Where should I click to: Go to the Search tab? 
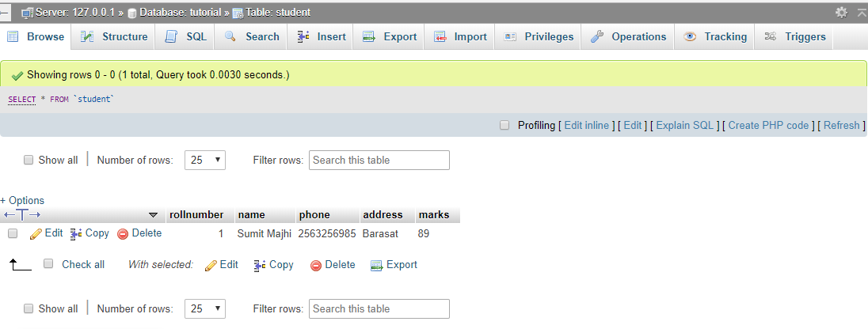[x=251, y=36]
